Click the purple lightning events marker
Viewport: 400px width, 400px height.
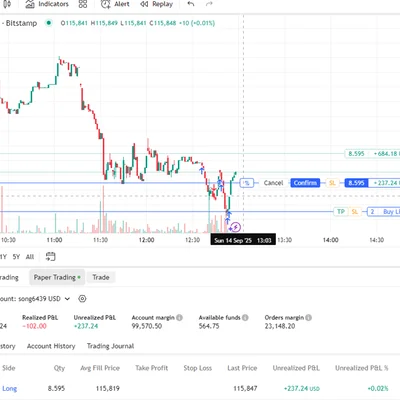tap(236, 227)
